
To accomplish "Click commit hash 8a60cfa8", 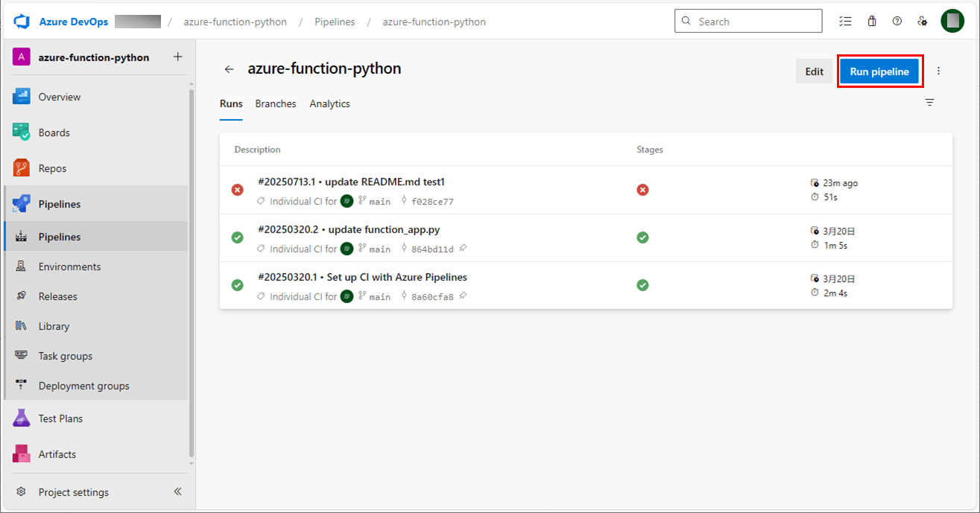I will tap(432, 296).
